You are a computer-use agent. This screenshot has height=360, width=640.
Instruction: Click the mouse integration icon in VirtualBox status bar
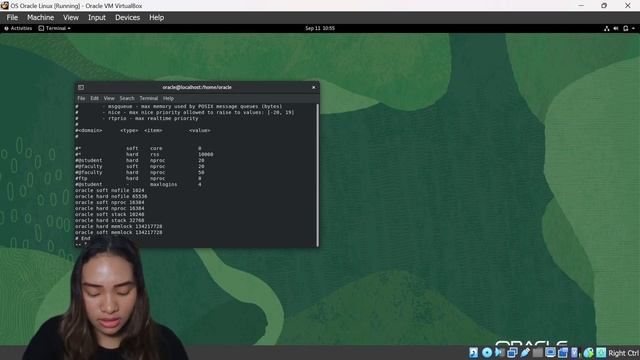(588, 353)
